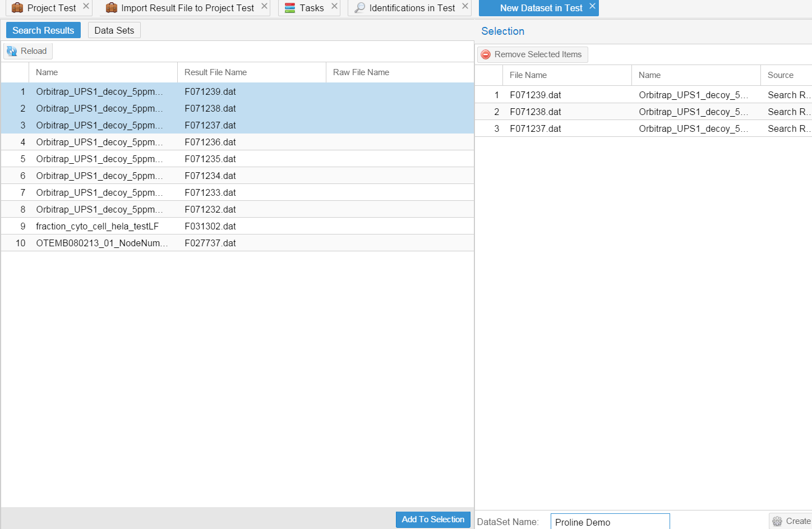Click the red Remove Selected Items icon
This screenshot has height=529, width=812.
click(x=486, y=54)
